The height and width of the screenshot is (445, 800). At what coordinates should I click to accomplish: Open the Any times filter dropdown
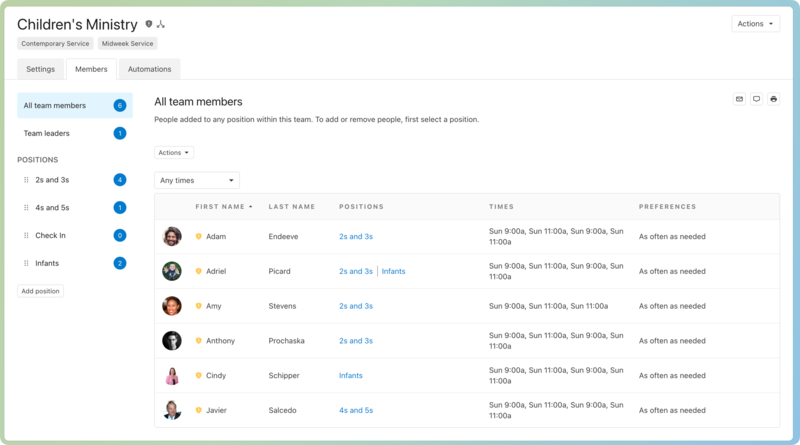(x=197, y=181)
